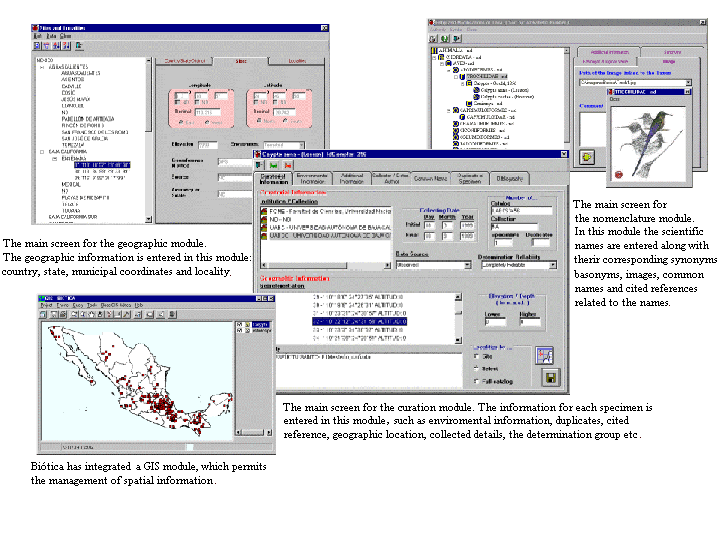Switch to Environmental Information tab
719x539 pixels.
(x=312, y=179)
